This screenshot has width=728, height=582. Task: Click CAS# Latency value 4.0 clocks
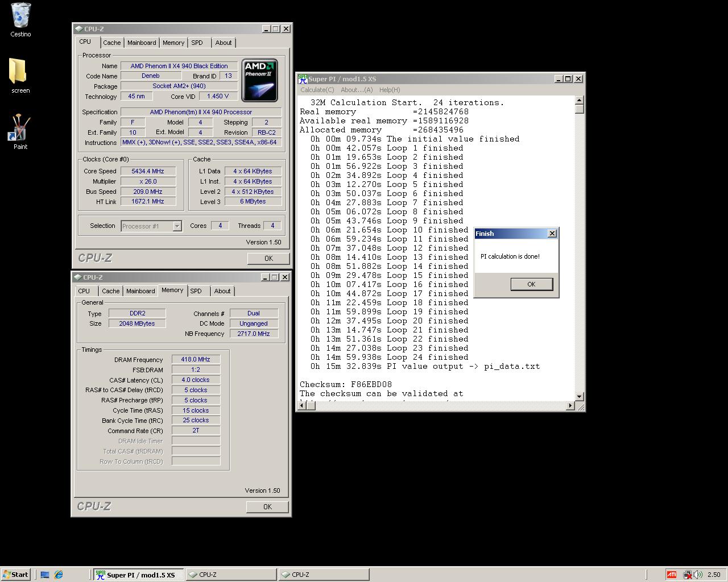coord(196,380)
